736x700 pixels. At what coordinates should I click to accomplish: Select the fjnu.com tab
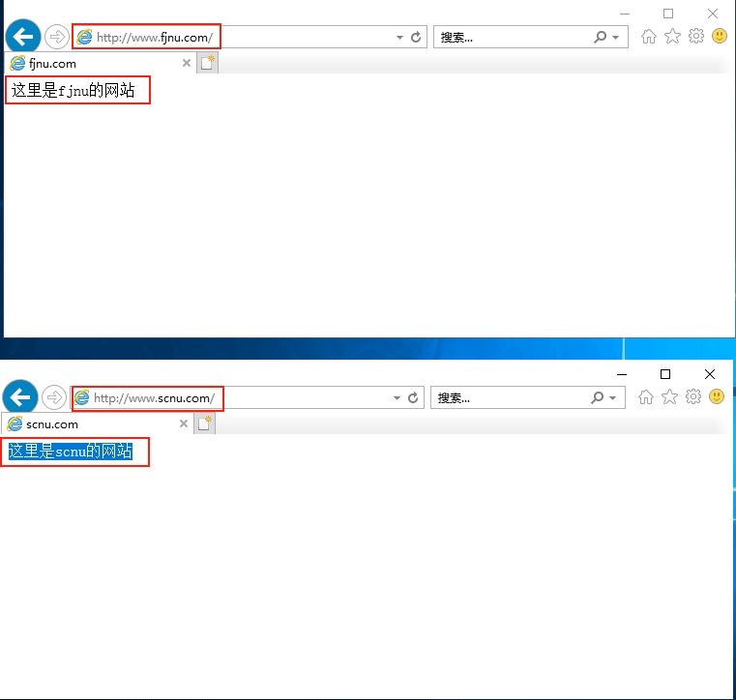[x=101, y=64]
